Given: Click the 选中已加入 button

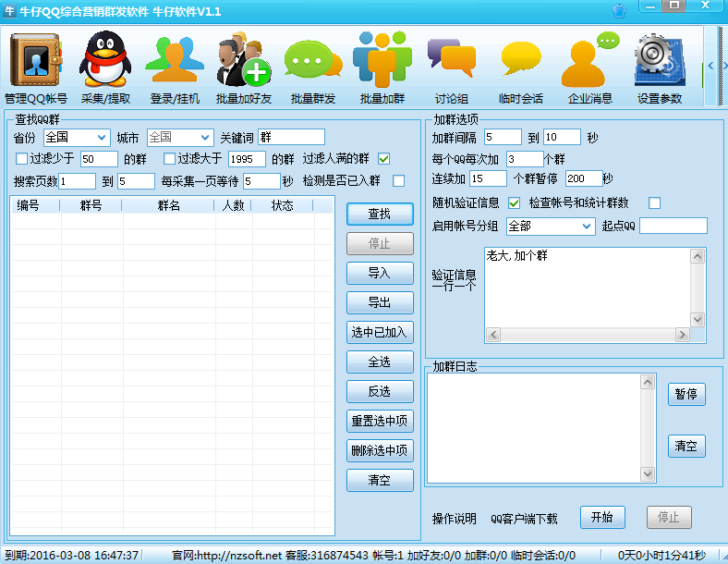Looking at the screenshot, I should [380, 332].
